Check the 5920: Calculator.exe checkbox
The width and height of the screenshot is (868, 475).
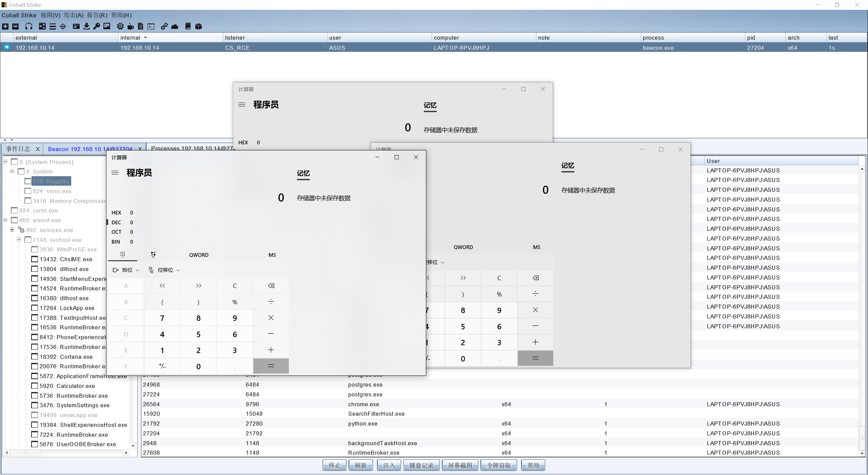35,386
